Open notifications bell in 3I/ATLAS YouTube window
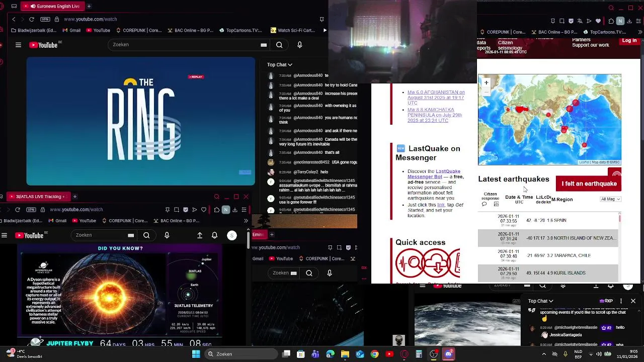 coord(215,235)
